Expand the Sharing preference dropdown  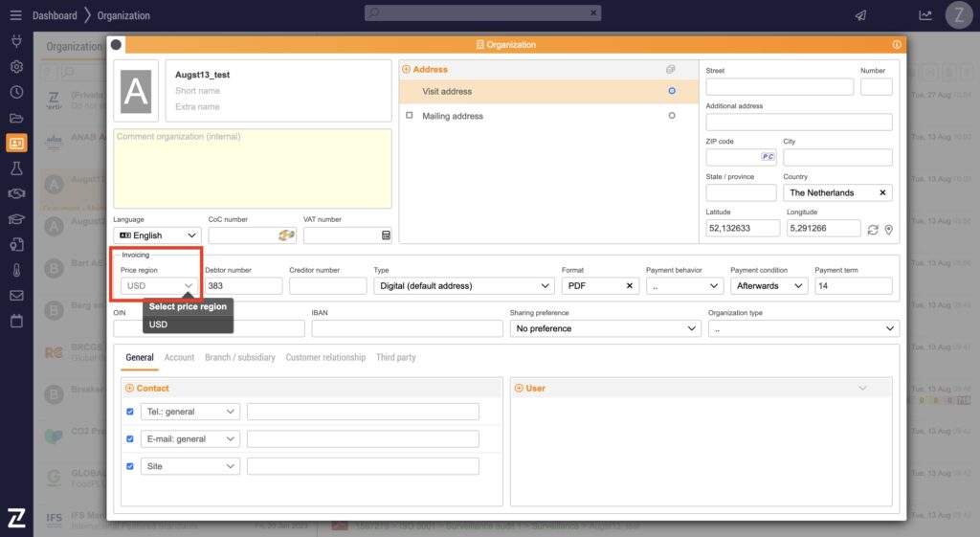tap(605, 328)
